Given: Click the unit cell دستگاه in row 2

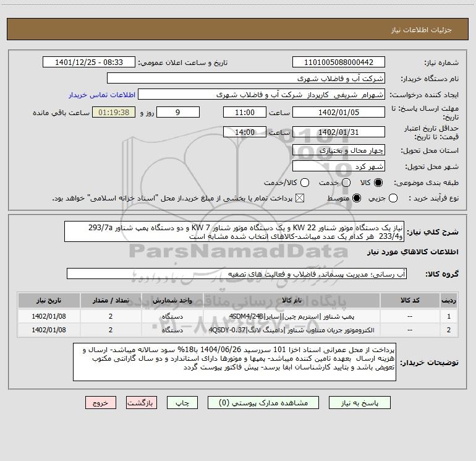Looking at the screenshot, I should pos(172,330).
